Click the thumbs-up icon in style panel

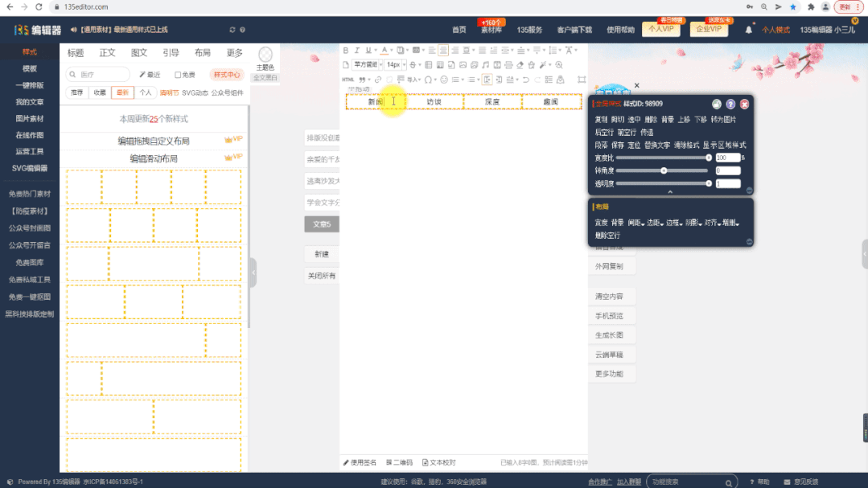(x=716, y=104)
